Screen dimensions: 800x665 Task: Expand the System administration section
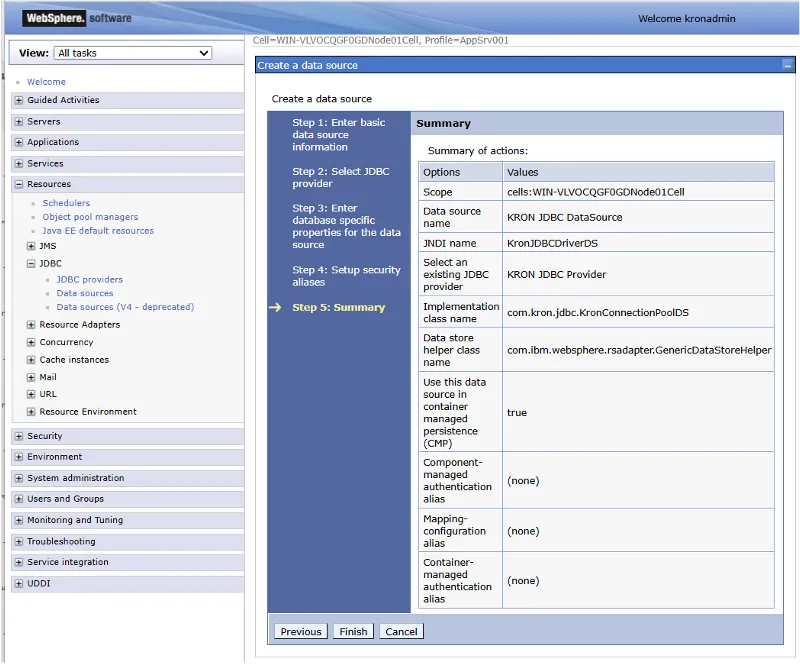click(x=19, y=478)
